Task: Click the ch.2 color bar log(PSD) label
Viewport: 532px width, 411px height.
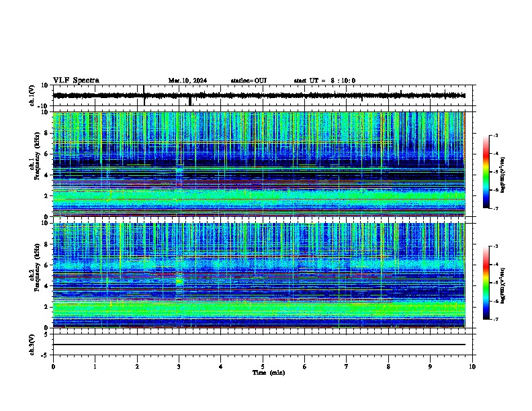Action: coord(502,285)
